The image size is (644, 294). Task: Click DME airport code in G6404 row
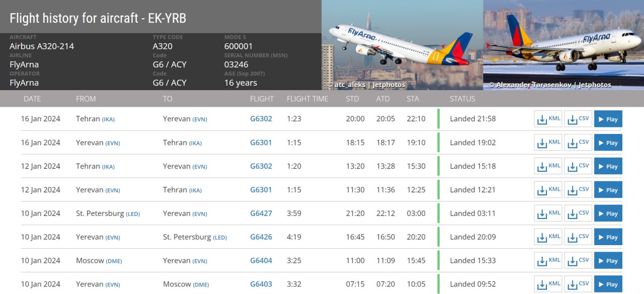[114, 261]
